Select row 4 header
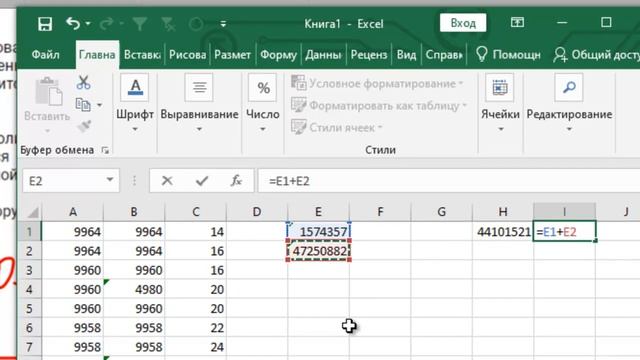The width and height of the screenshot is (640, 360). click(x=29, y=290)
